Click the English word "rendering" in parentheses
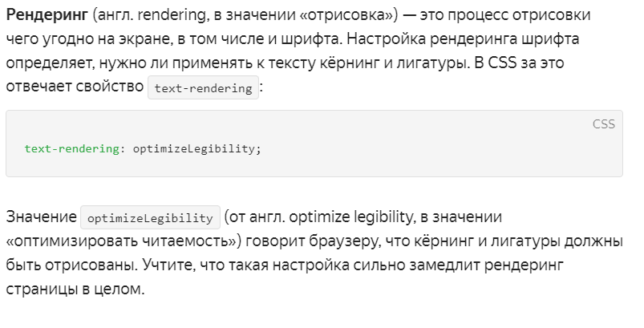Image resolution: width=644 pixels, height=328 pixels. point(172,15)
